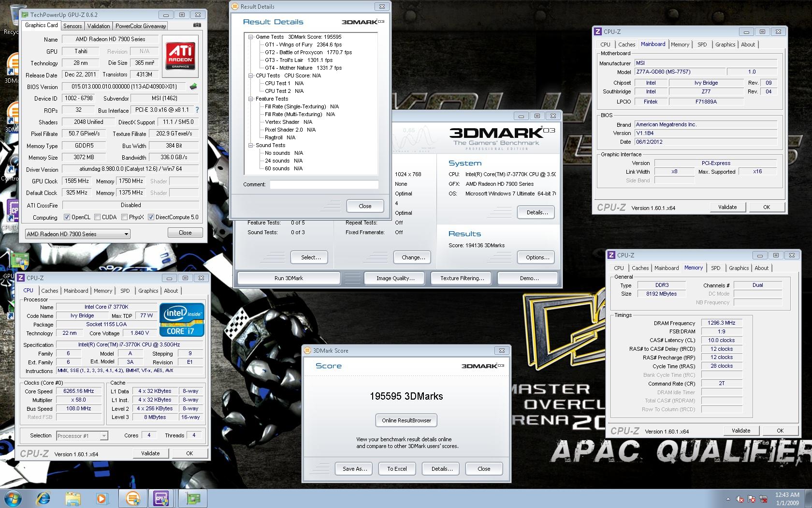Click the network status tray icon
Image resolution: width=812 pixels, height=508 pixels.
point(764,499)
